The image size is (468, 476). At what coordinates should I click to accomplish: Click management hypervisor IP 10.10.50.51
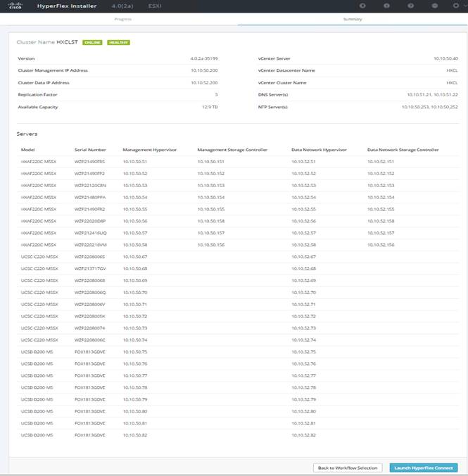tap(135, 162)
